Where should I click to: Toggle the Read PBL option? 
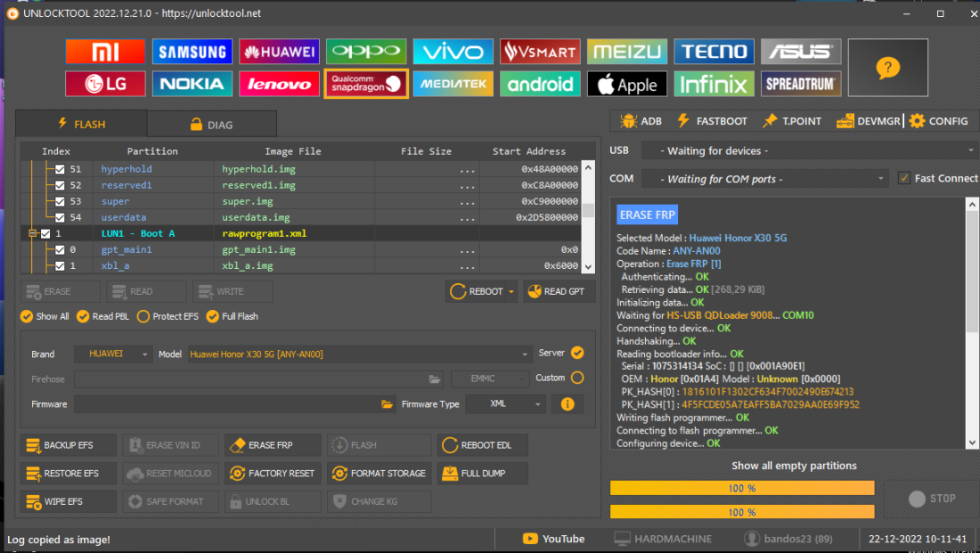[102, 316]
